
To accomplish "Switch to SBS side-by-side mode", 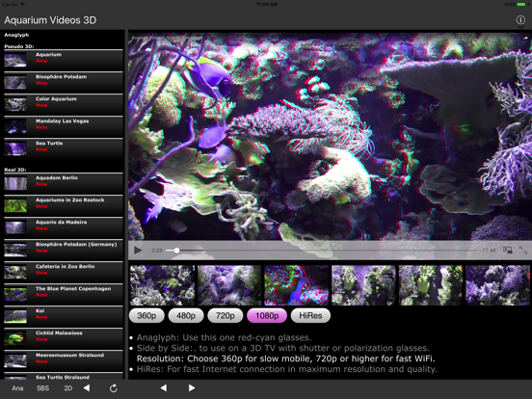I will click(x=42, y=388).
